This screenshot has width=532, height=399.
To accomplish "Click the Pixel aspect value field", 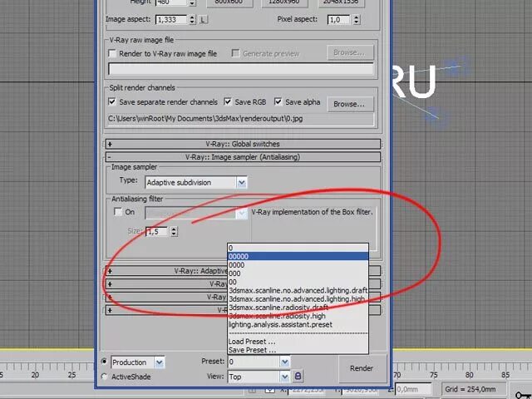I will tap(340, 20).
